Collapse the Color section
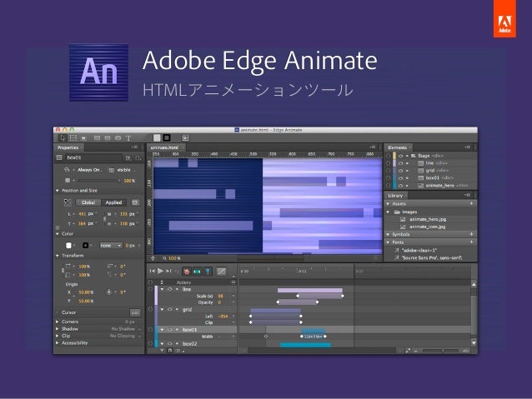The width and height of the screenshot is (532, 399). coord(58,234)
